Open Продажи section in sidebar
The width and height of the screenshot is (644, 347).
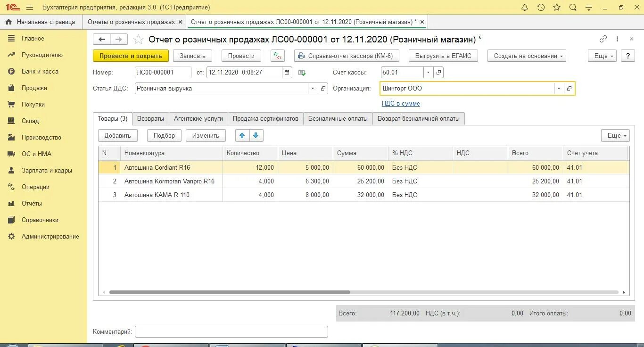click(34, 88)
